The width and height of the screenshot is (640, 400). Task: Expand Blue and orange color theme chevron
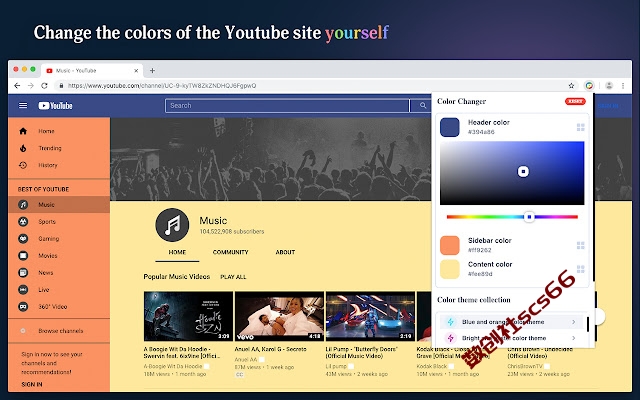[x=573, y=322]
